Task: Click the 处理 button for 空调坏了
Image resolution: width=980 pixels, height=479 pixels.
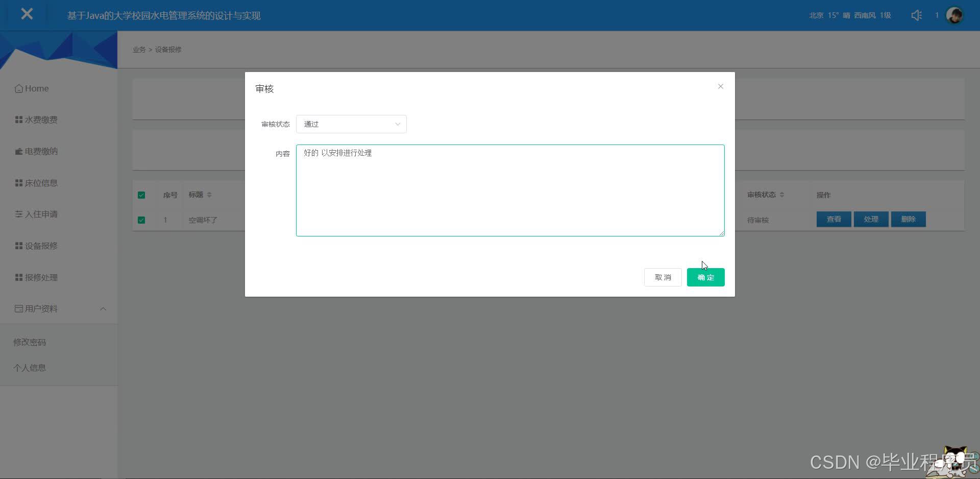Action: pyautogui.click(x=871, y=219)
